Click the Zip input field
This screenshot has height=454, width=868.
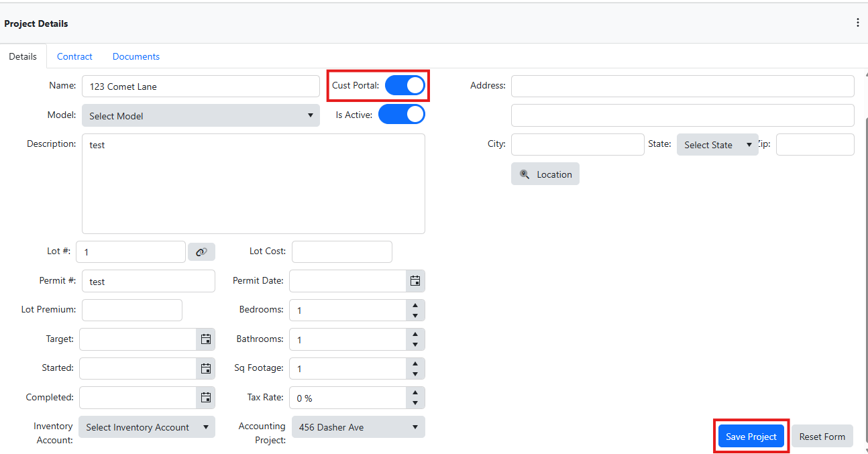pyautogui.click(x=815, y=144)
